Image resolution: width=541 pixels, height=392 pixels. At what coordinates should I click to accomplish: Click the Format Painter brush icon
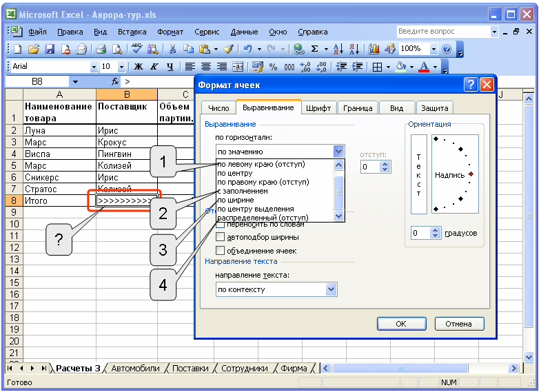[228, 50]
